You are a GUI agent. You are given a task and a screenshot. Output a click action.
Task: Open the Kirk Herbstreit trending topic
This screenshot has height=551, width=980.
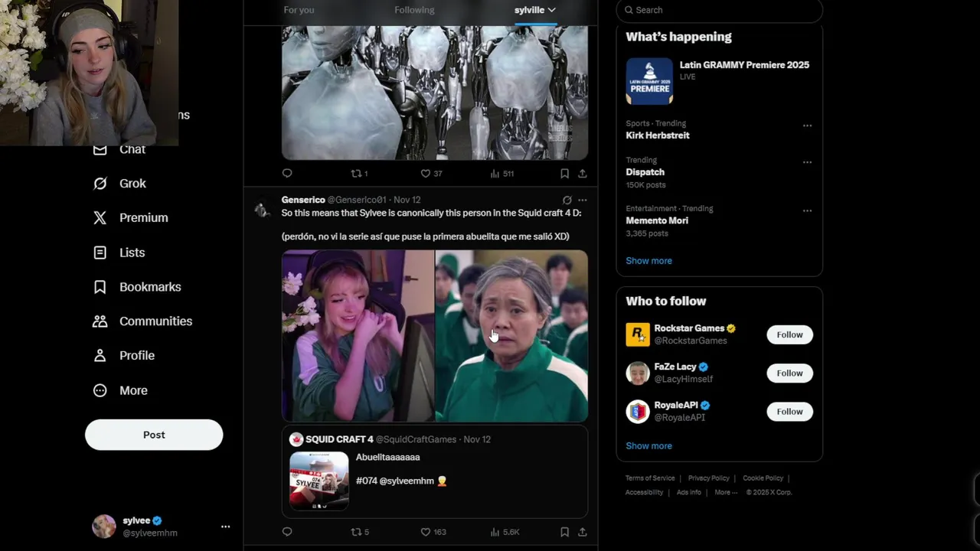pos(658,135)
